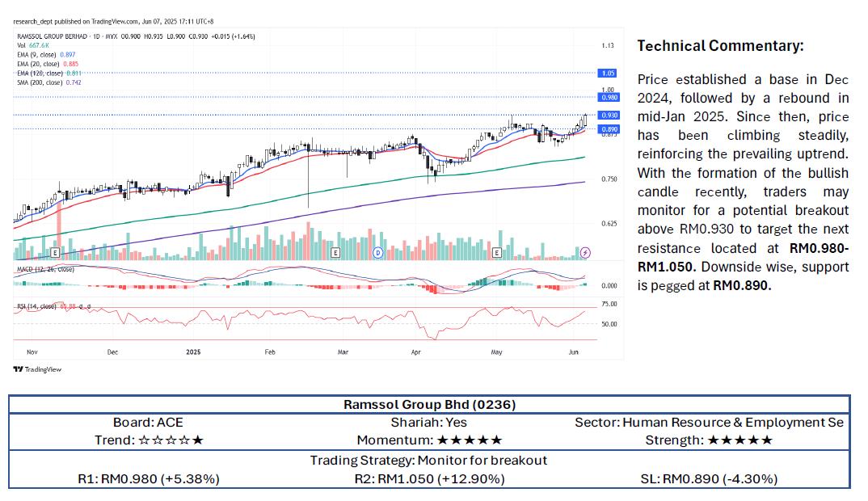Click the Vol 667.6K legend entry
Screen dimensions: 868x501
pyautogui.click(x=32, y=45)
